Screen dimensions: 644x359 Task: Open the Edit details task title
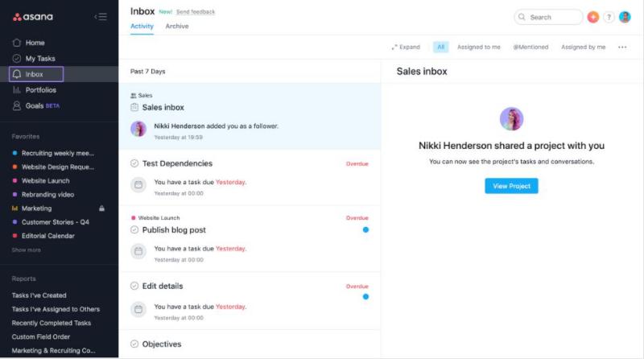(x=163, y=286)
